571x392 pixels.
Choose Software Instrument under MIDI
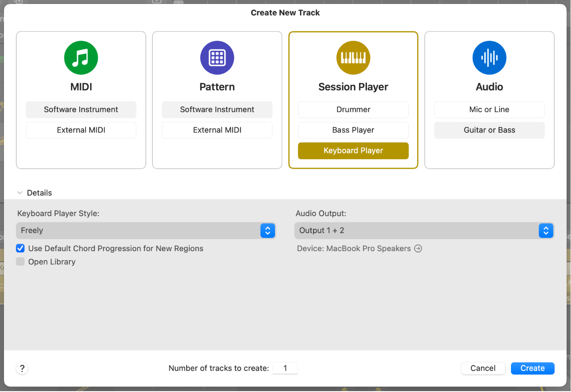81,110
